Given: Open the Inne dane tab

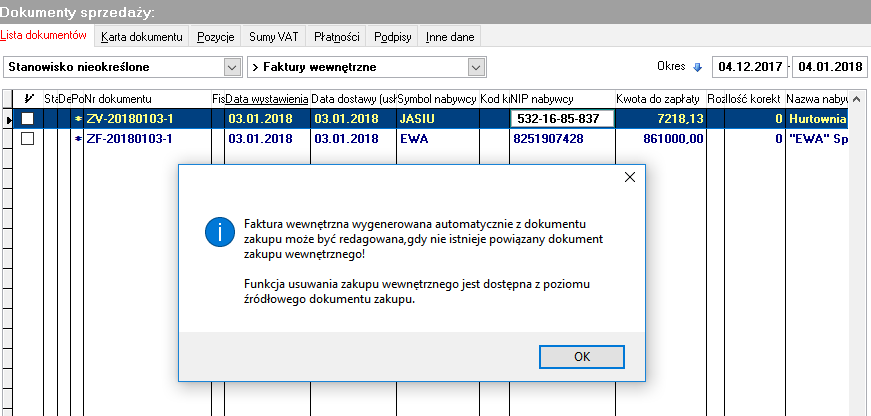Looking at the screenshot, I should pyautogui.click(x=450, y=37).
